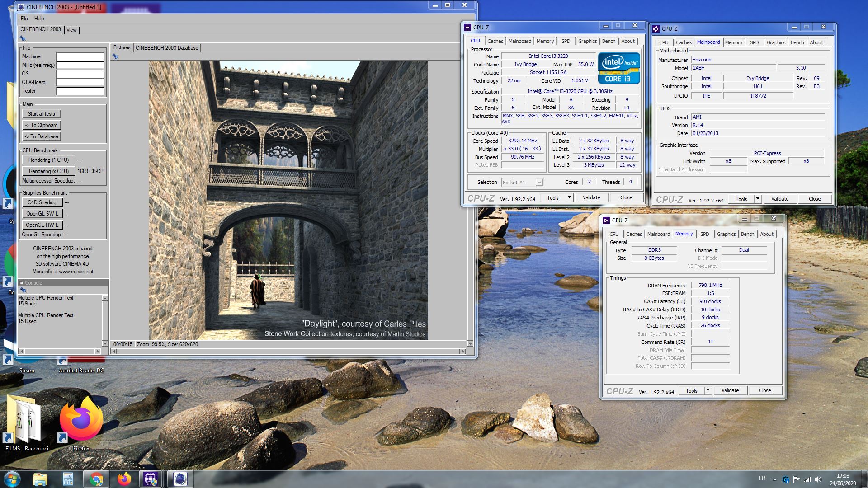Click Validate in the Memory window

730,390
